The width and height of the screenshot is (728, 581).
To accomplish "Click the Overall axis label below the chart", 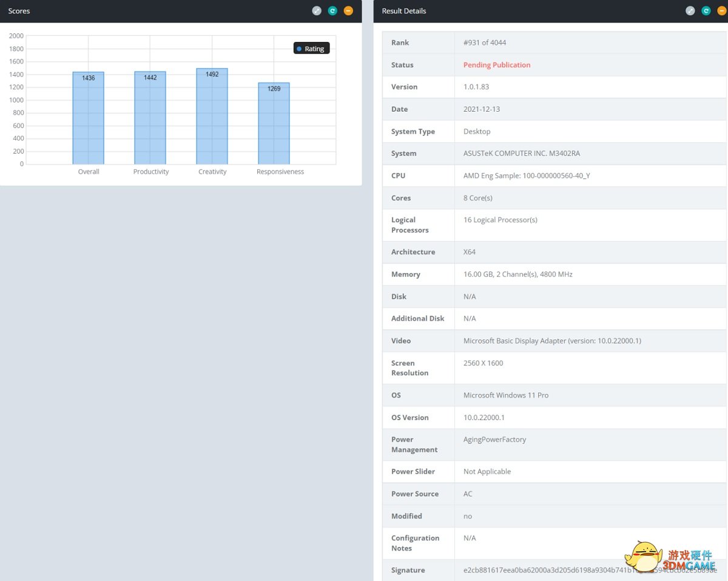I will pyautogui.click(x=89, y=172).
